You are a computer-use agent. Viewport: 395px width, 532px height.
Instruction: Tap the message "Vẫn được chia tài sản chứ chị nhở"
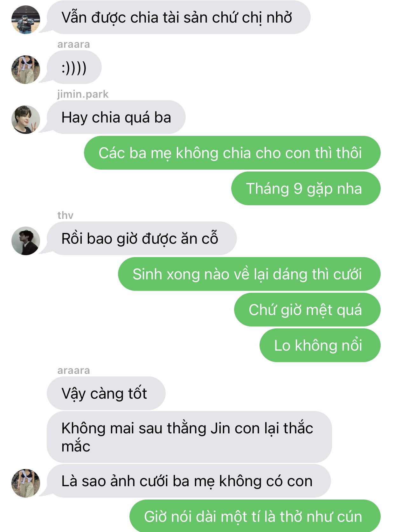pyautogui.click(x=178, y=17)
